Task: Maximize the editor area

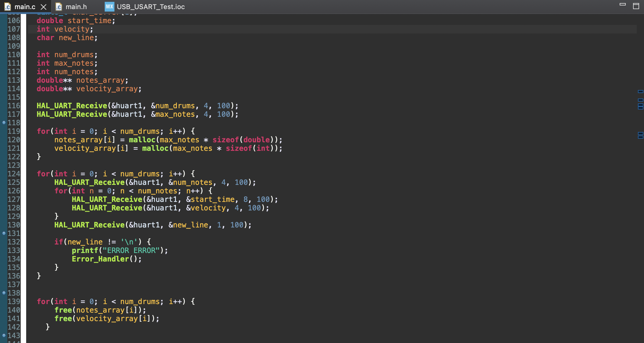Action: pyautogui.click(x=636, y=6)
